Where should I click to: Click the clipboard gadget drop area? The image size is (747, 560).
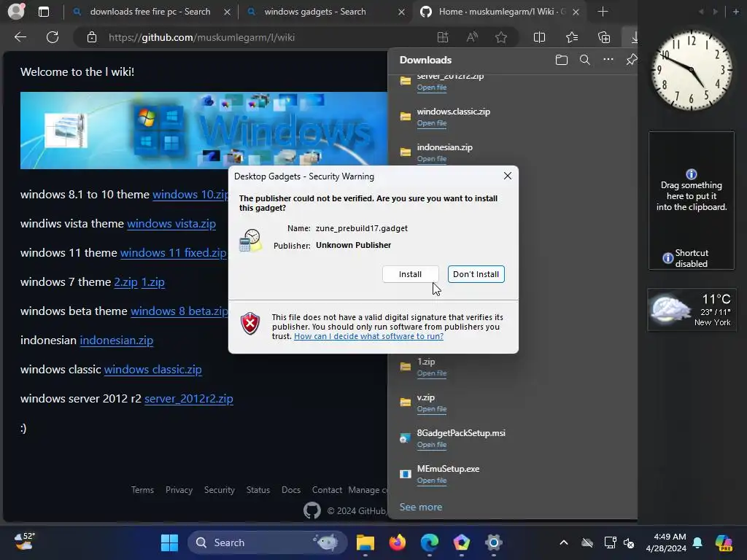point(692,201)
